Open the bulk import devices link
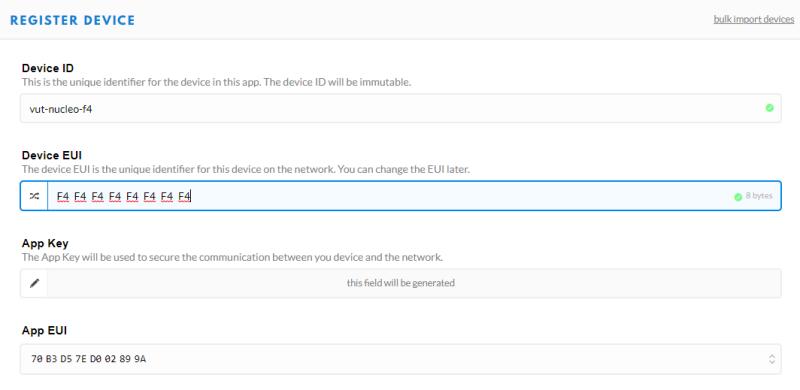The height and width of the screenshot is (390, 800). (754, 19)
